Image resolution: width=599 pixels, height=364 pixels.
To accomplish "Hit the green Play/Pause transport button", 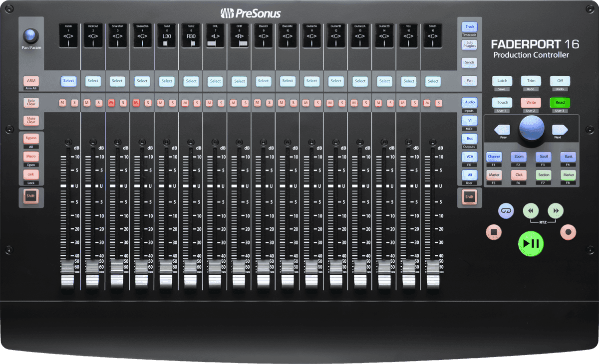I will coord(531,243).
